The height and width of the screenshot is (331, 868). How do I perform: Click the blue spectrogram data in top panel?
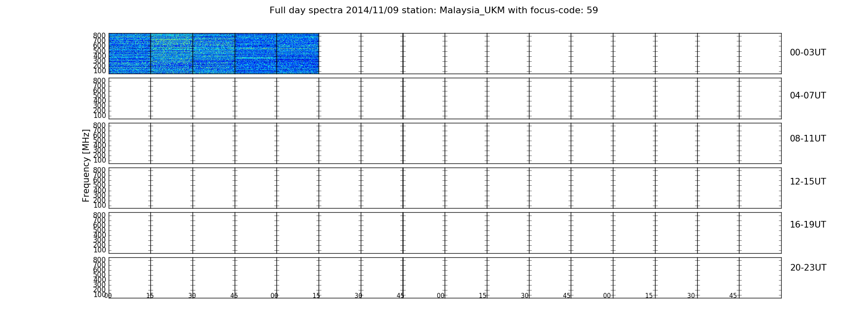[214, 53]
